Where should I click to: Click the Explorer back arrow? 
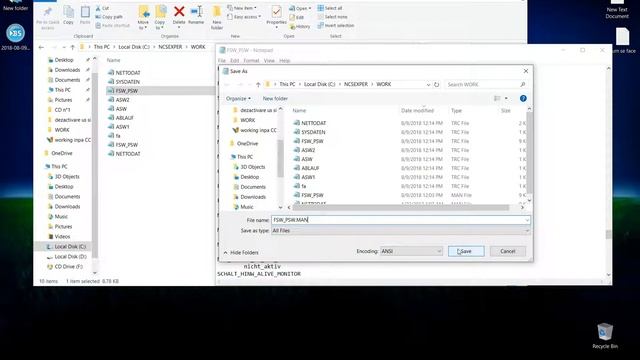[41, 47]
